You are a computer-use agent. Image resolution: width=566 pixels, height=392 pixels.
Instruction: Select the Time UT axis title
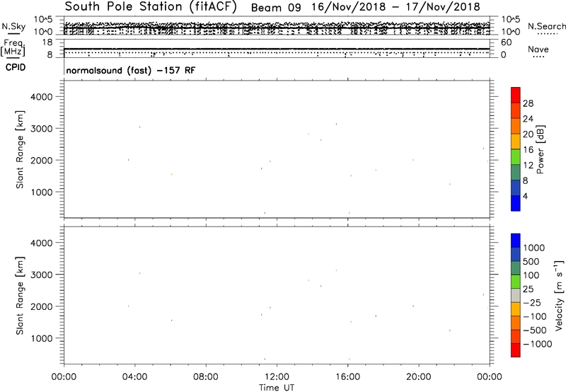[x=277, y=388]
